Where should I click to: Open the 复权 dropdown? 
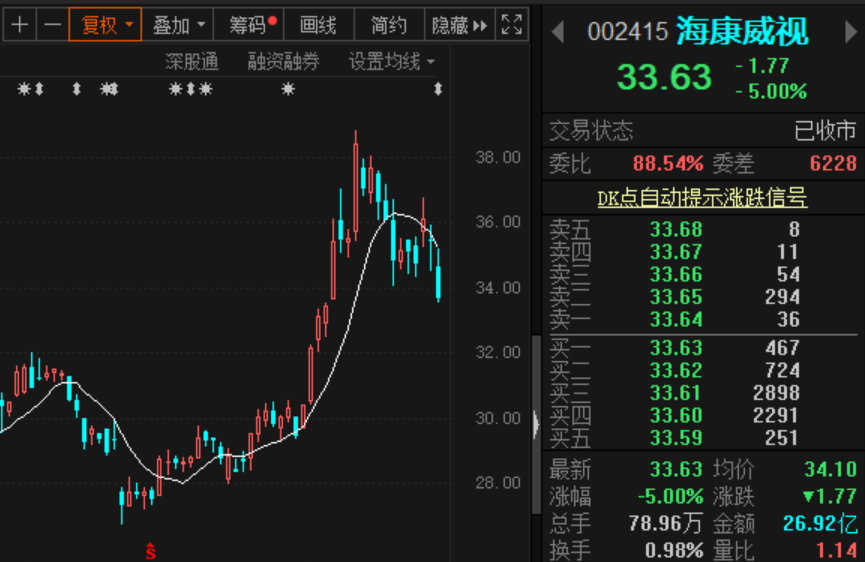105,25
